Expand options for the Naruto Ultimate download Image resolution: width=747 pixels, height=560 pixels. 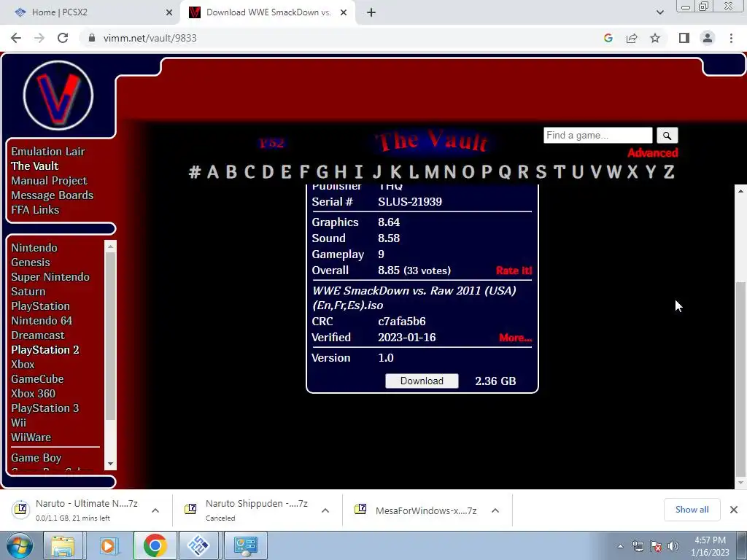(155, 510)
